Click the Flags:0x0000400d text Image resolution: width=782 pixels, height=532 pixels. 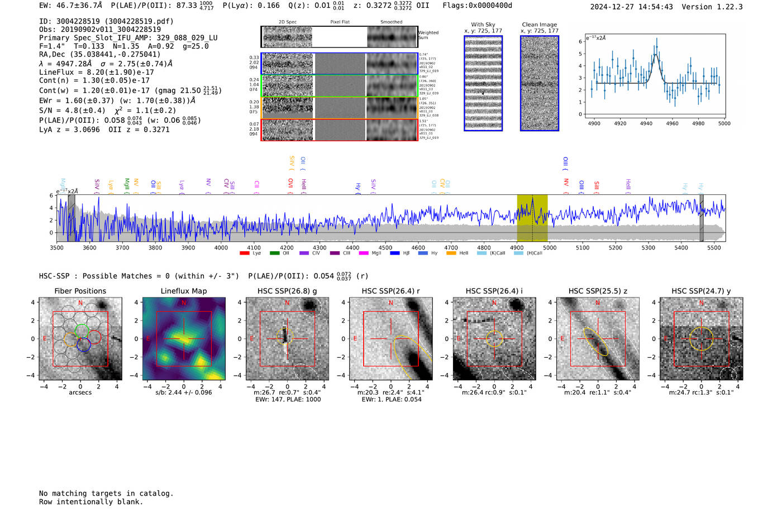click(477, 6)
